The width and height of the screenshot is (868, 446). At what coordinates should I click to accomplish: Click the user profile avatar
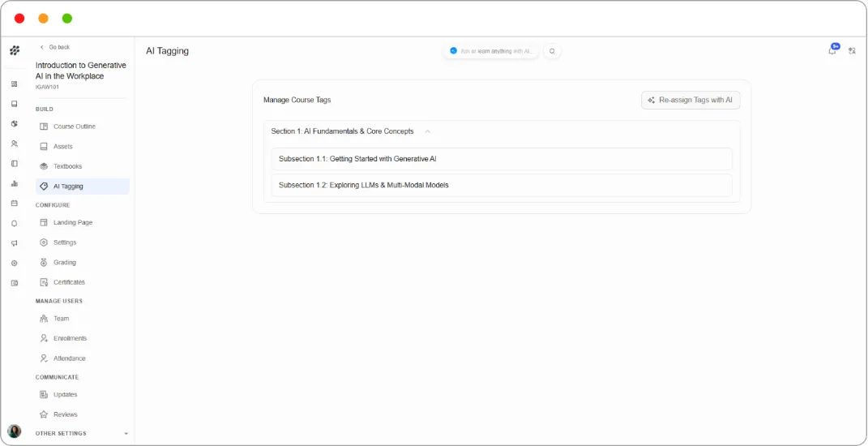(x=15, y=431)
